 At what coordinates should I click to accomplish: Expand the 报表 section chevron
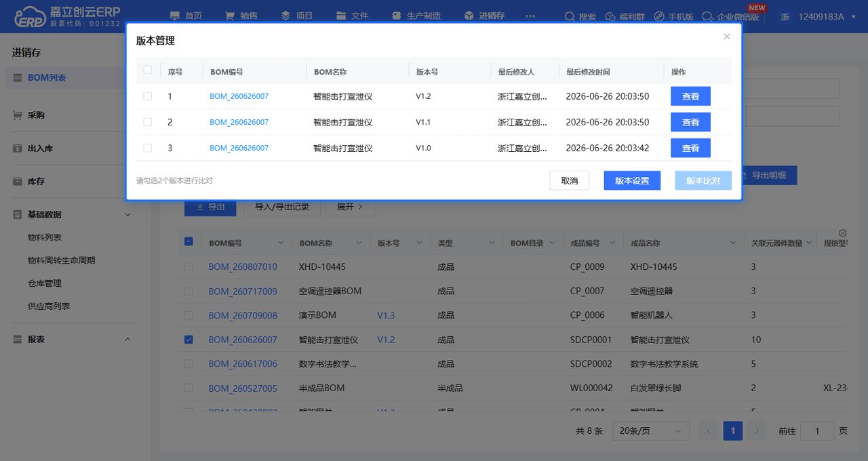[x=127, y=339]
